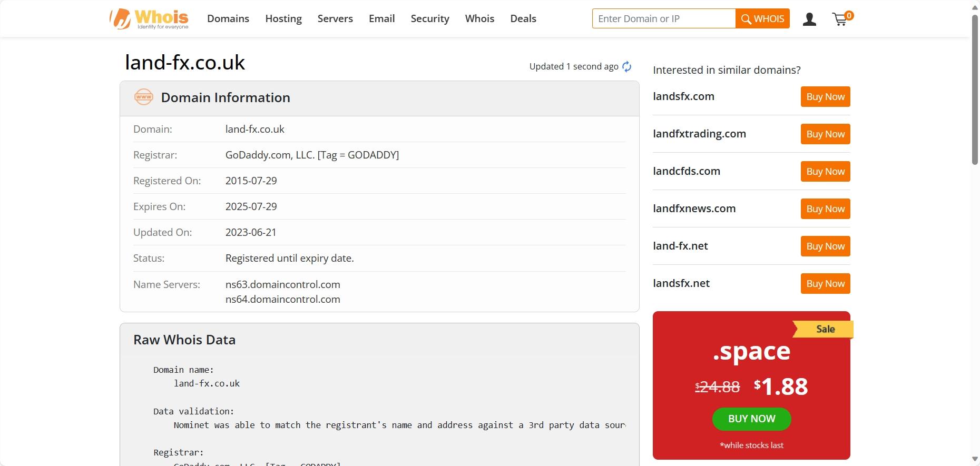
Task: Click the landsfx.com domain name
Action: [683, 96]
